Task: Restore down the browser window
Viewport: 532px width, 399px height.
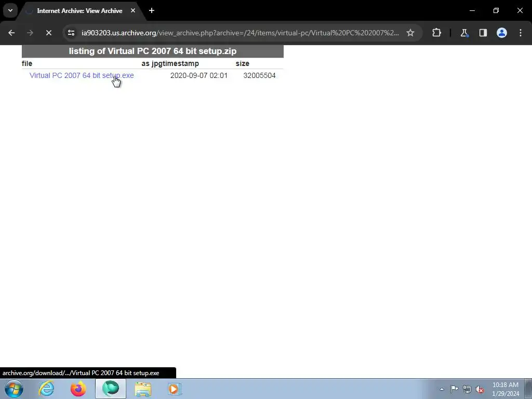Action: click(x=496, y=10)
